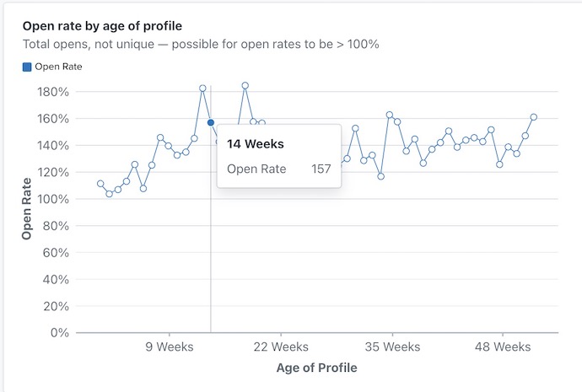The height and width of the screenshot is (392, 582).
Task: Select the "Open rate by age of profile" heading
Action: point(102,26)
